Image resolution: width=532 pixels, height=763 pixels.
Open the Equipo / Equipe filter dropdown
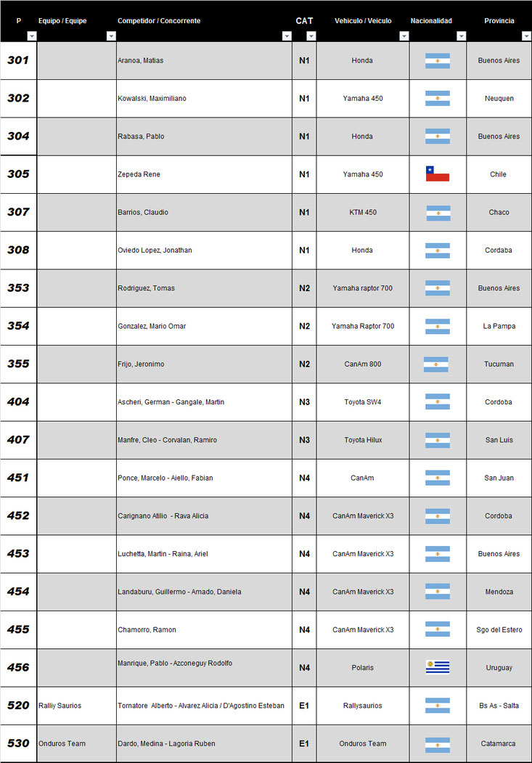pos(111,36)
